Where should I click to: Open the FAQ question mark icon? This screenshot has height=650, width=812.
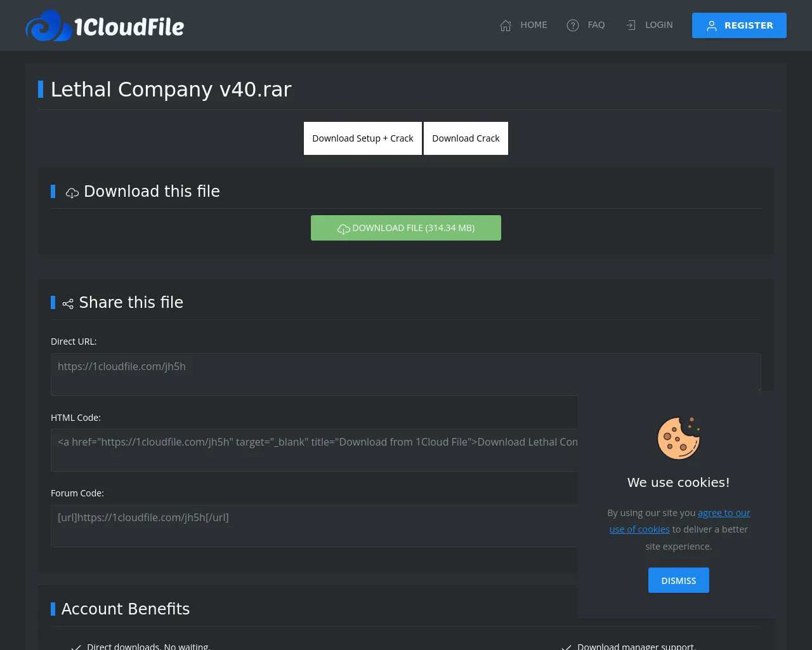(x=573, y=25)
